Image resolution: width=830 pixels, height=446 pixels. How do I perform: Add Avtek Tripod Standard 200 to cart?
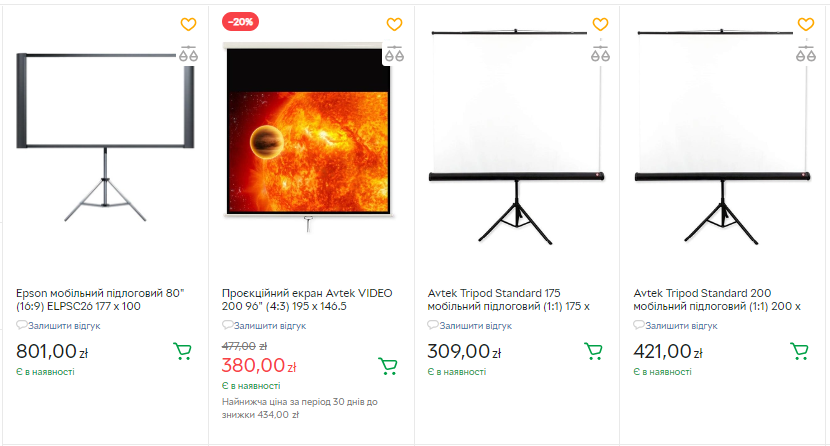(x=799, y=351)
